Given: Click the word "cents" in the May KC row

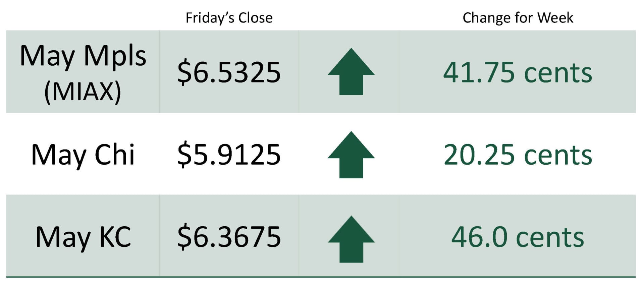Looking at the screenshot, I should [550, 238].
